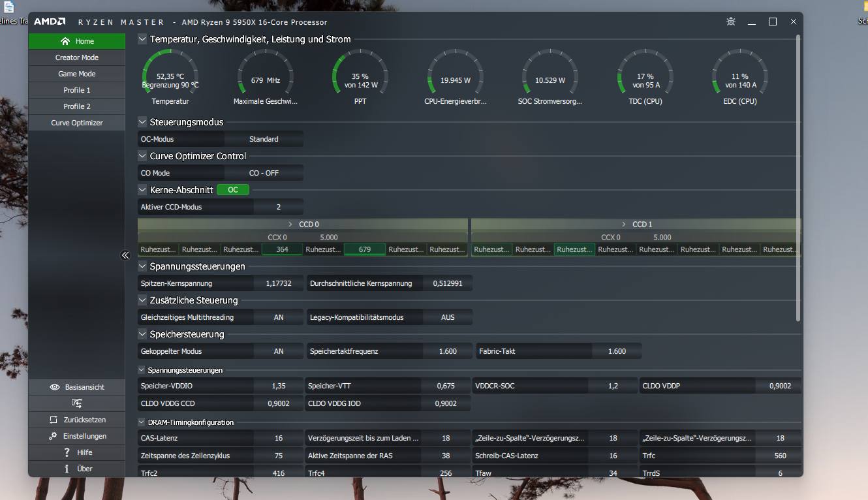This screenshot has width=868, height=500.
Task: Toggle Legacy-Kompatibilitätsmodus AUS value
Action: (448, 317)
